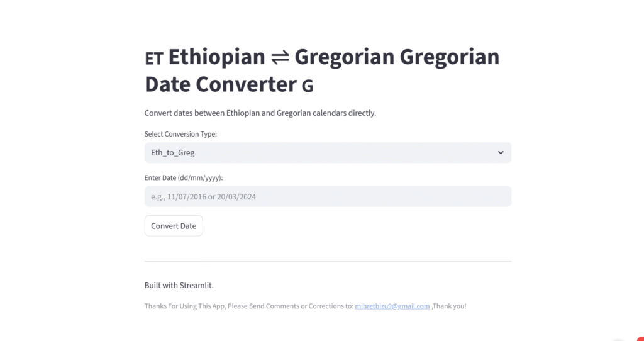
Task: Click the ET flag icon in the heading
Action: (x=154, y=59)
